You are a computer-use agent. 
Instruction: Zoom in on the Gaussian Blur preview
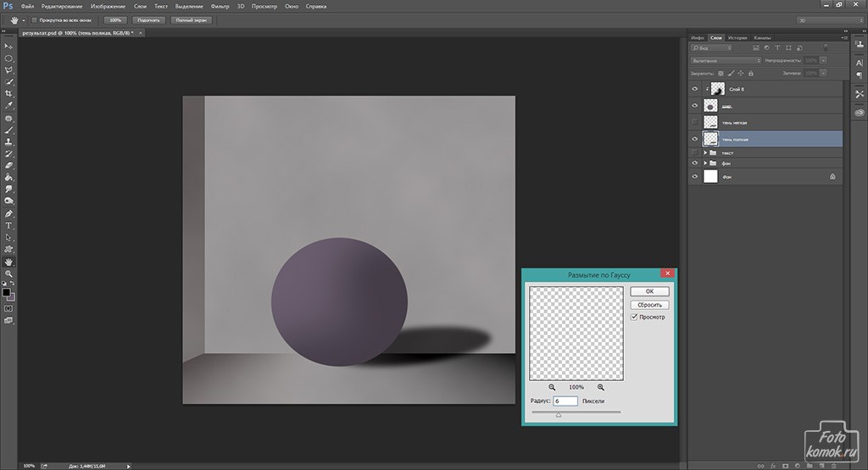(600, 386)
